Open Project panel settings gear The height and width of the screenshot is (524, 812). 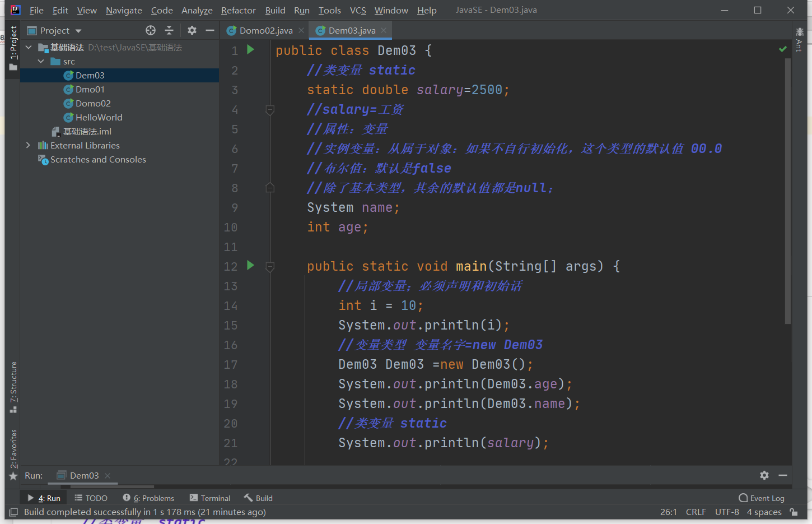click(x=192, y=30)
